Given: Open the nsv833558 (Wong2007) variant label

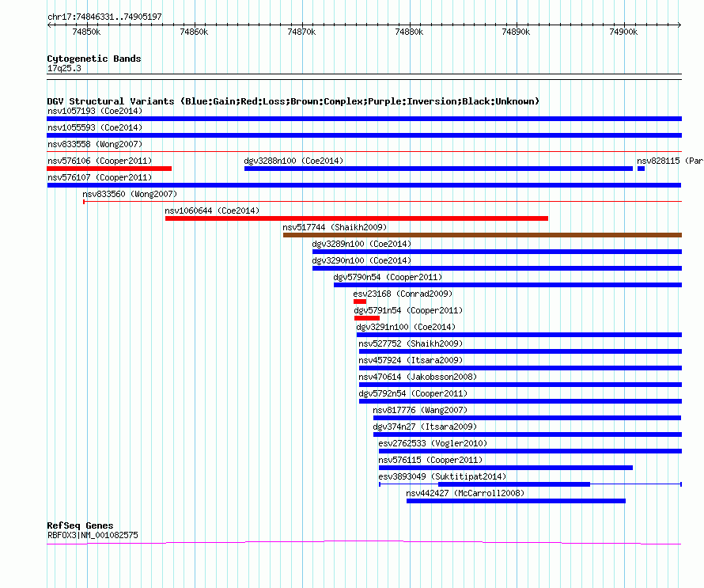Looking at the screenshot, I should click(x=95, y=144).
